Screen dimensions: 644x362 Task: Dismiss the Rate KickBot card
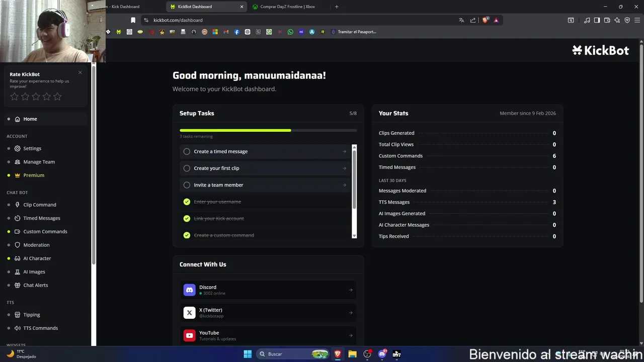pos(80,72)
